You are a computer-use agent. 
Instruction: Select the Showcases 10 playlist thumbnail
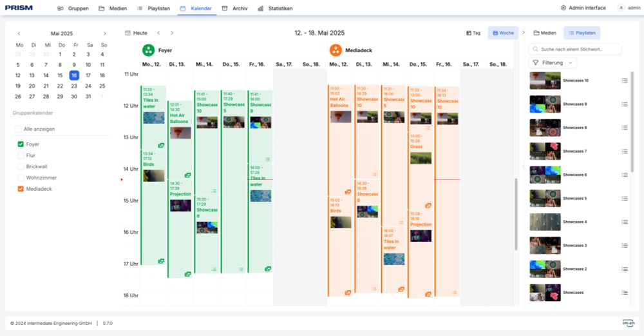pos(545,81)
